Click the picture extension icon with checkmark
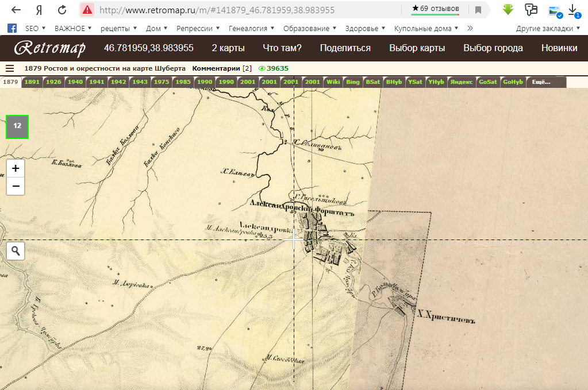Screen dimensions: 588x390 pos(555,11)
